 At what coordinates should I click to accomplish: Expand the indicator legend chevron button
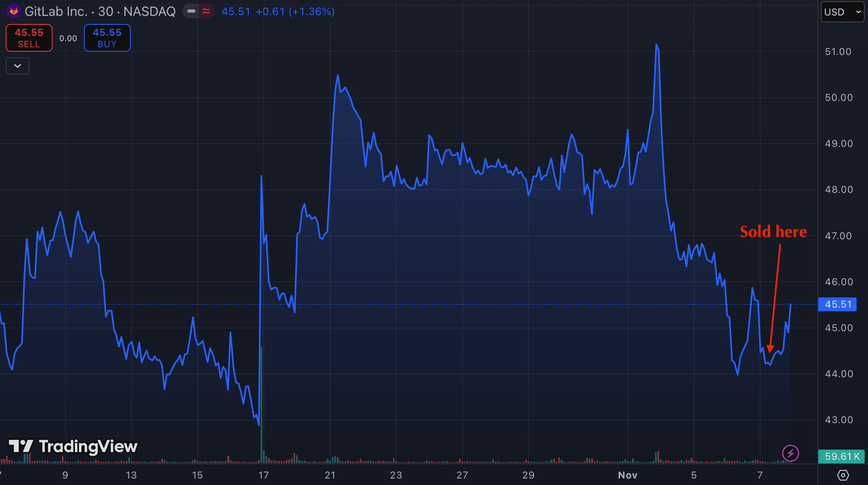(18, 66)
